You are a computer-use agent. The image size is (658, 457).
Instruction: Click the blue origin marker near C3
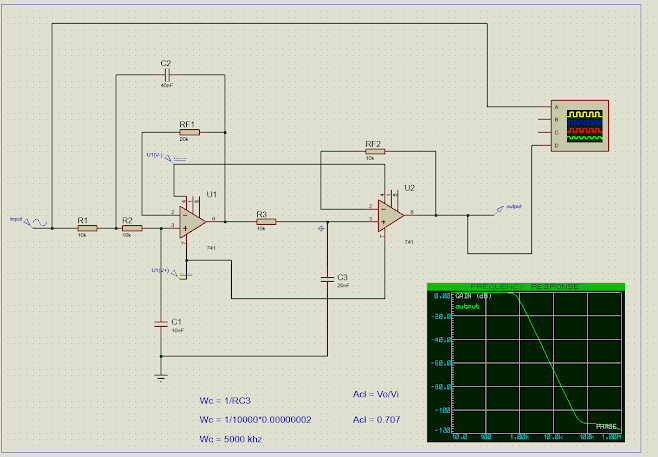(x=321, y=228)
